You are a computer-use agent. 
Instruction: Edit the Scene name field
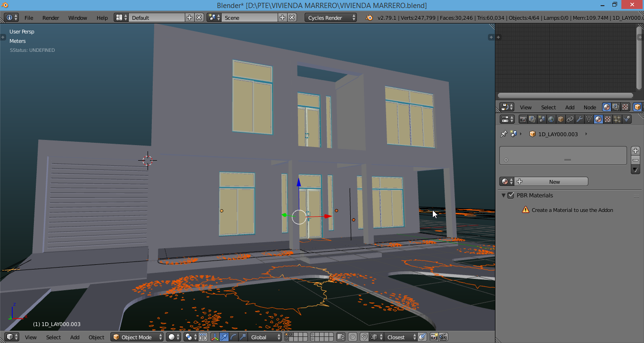(249, 17)
